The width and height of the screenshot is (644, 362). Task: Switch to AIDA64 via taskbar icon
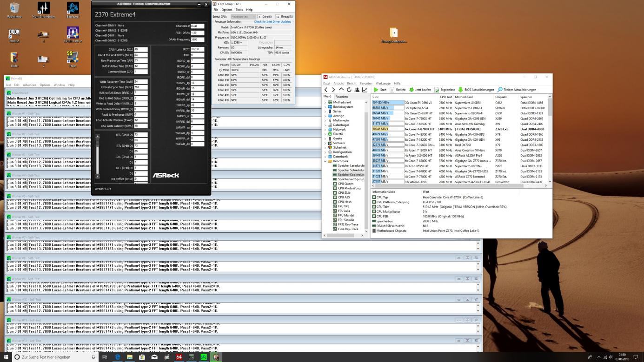tap(179, 357)
